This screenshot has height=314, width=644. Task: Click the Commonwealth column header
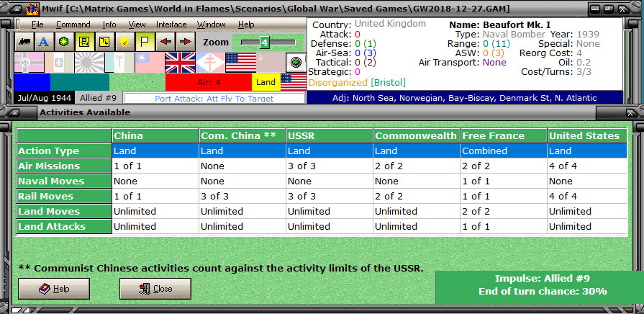pyautogui.click(x=417, y=135)
